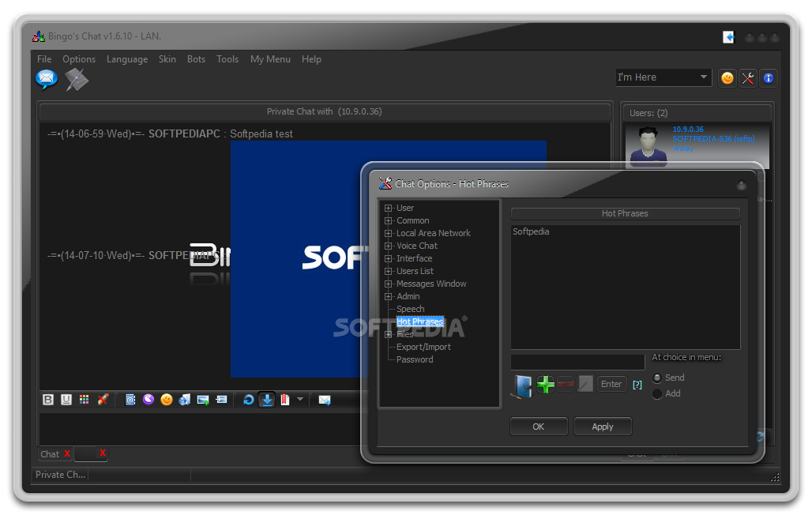Open the Options menu
Image resolution: width=812 pixels, height=515 pixels.
click(79, 59)
